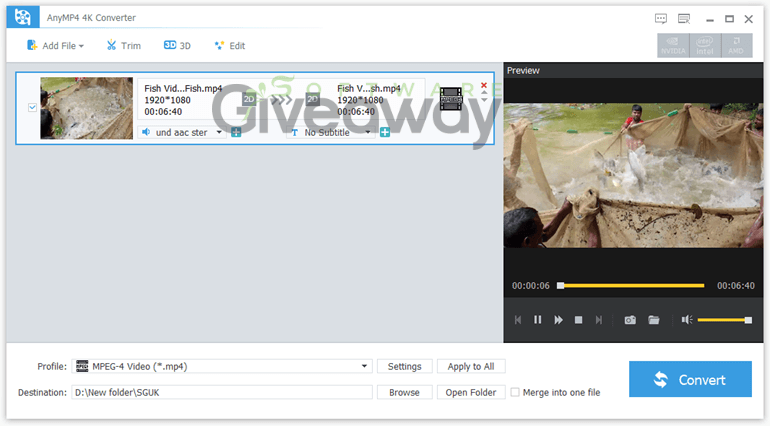Open the Edit effects tool
This screenshot has width=770, height=426.
(x=229, y=46)
